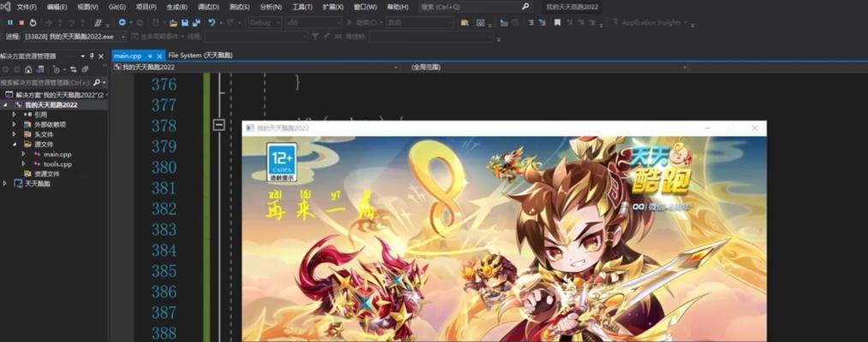Collapse project 我的天天酷跑2022 node
Image resolution: width=868 pixels, height=342 pixels.
(x=5, y=104)
